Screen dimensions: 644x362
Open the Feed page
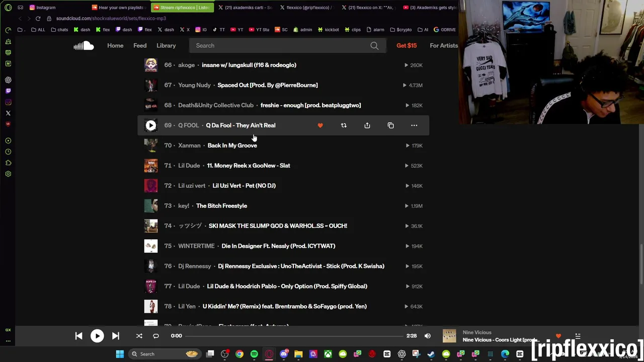[140, 46]
